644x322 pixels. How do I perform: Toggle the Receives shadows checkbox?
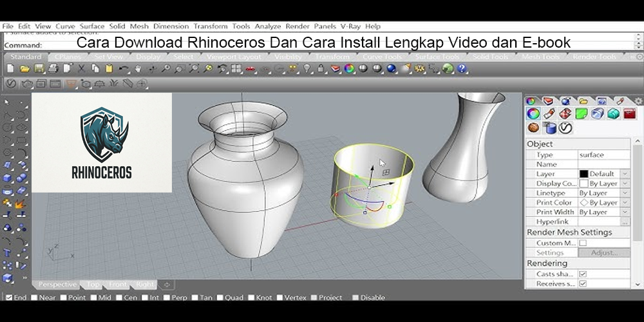click(x=583, y=284)
